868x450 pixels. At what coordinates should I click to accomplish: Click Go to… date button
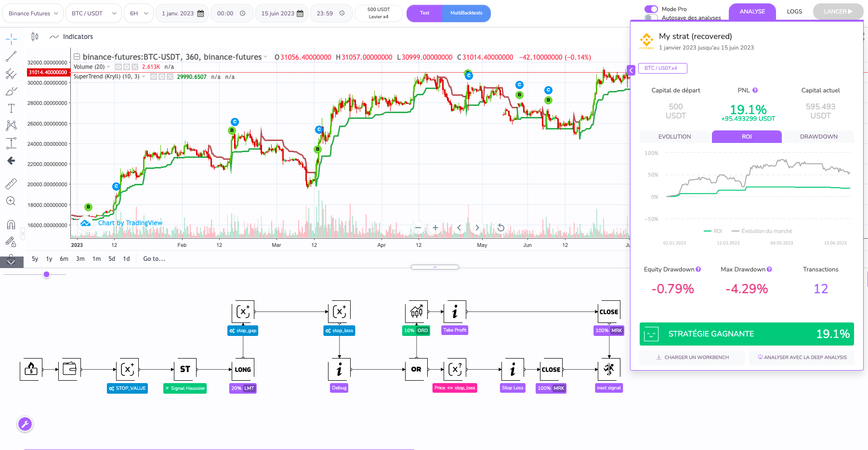(154, 258)
